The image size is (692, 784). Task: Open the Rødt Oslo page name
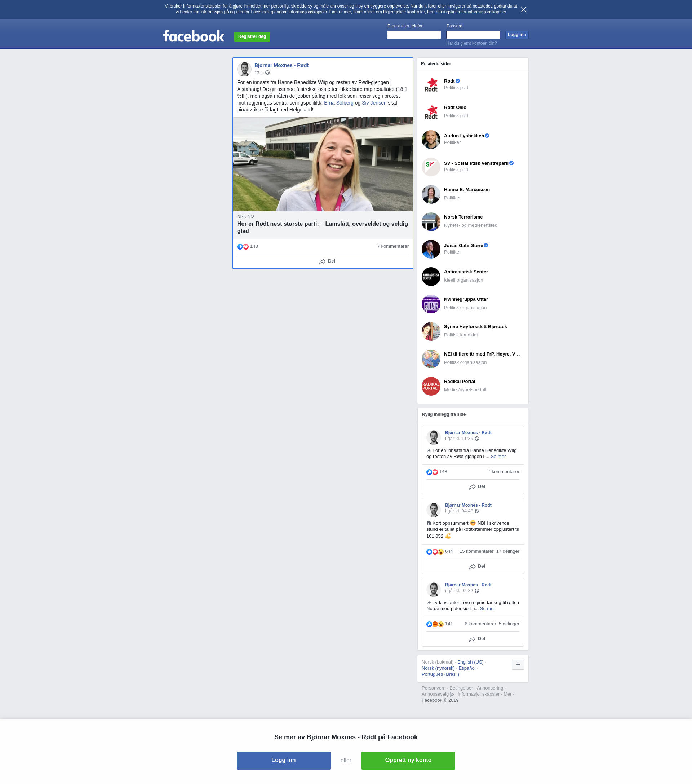tap(455, 107)
